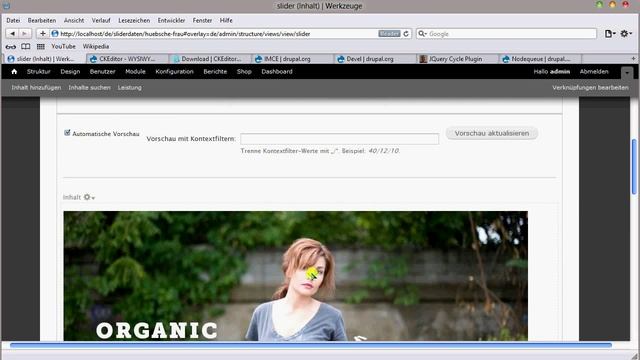Viewport: 640px width, 360px height.
Task: Open Struktur in the admin menu
Action: [x=39, y=71]
